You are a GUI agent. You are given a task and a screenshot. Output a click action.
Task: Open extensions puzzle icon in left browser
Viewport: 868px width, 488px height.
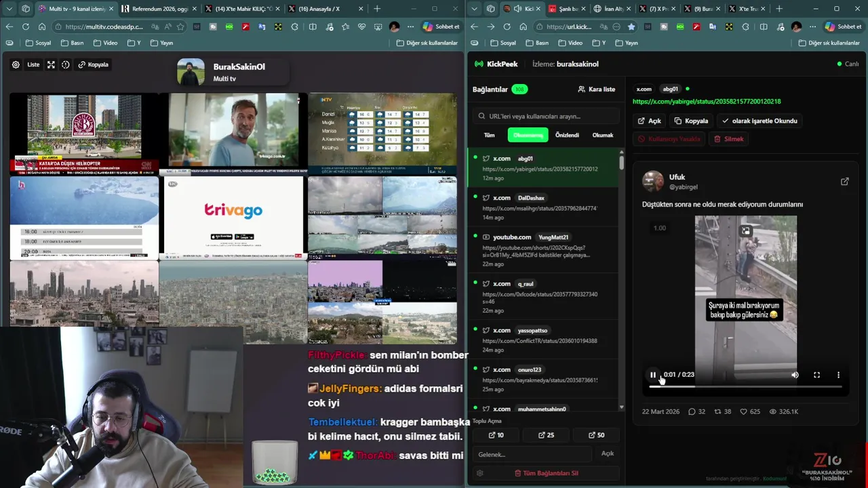click(294, 26)
